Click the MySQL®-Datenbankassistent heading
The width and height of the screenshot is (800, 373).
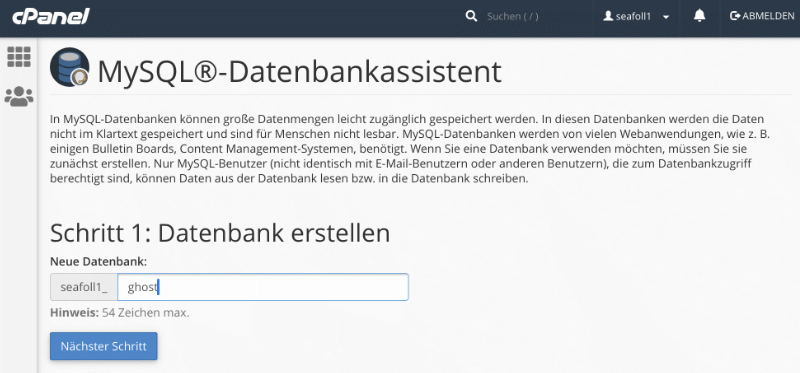299,72
